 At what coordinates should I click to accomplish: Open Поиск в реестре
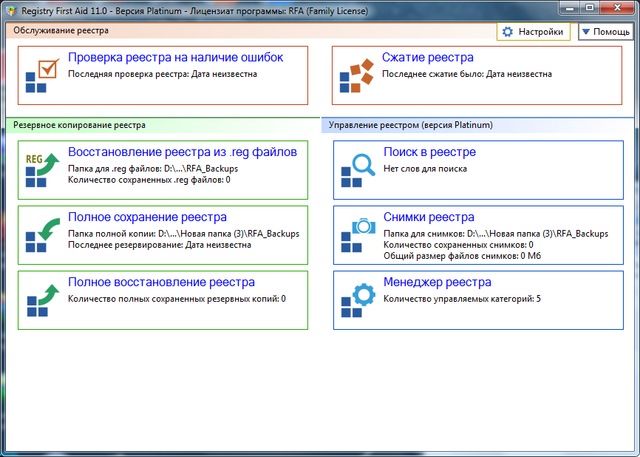tap(429, 152)
